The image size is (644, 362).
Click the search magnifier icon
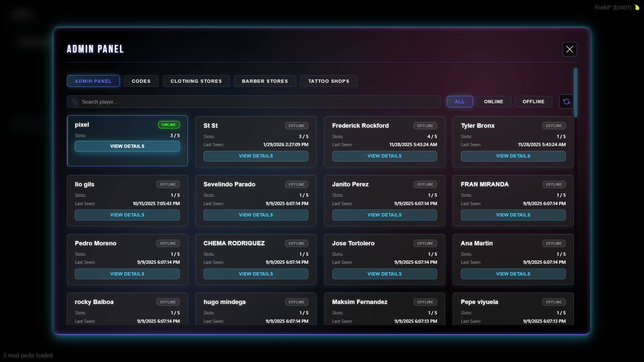point(74,102)
